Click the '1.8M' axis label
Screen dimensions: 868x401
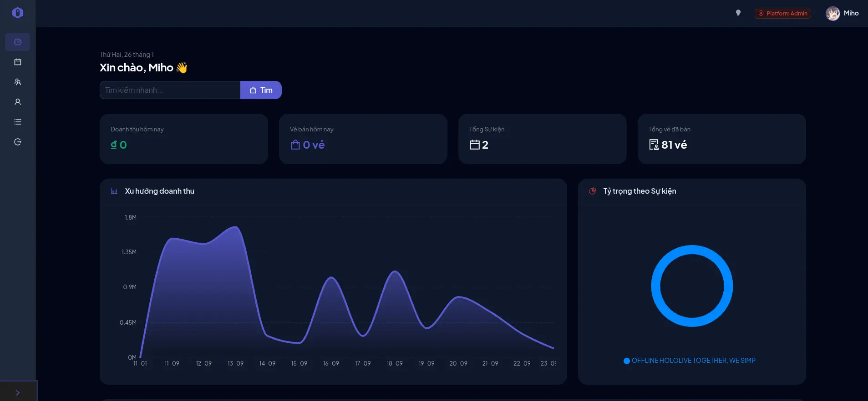(131, 217)
